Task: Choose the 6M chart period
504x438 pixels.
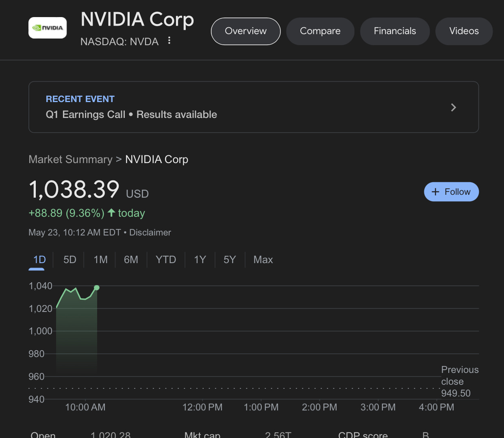Action: click(131, 260)
